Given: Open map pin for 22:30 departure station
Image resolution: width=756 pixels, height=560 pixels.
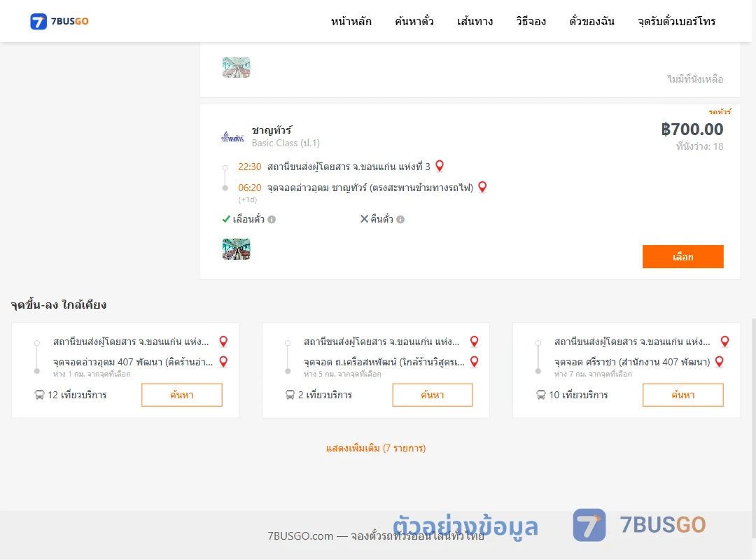Looking at the screenshot, I should tap(439, 166).
